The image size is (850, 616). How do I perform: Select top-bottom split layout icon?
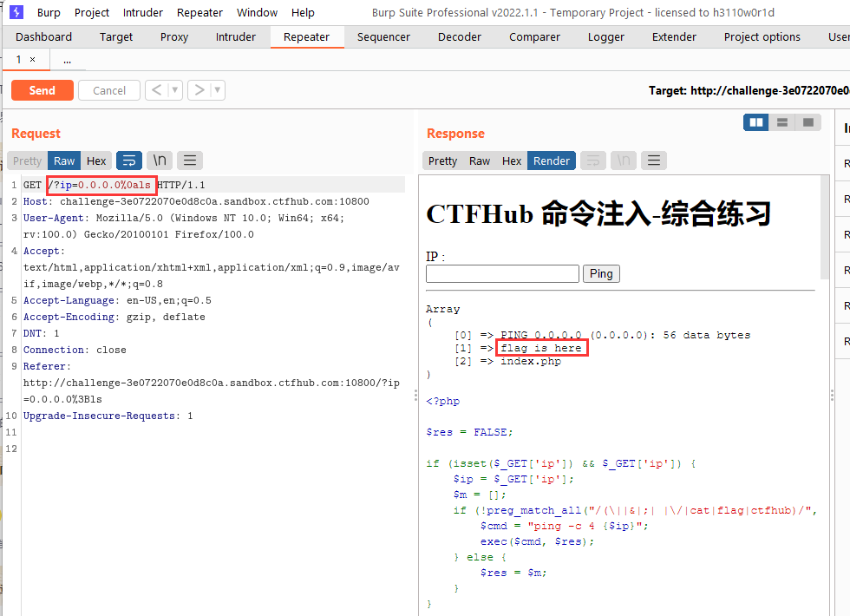(782, 122)
